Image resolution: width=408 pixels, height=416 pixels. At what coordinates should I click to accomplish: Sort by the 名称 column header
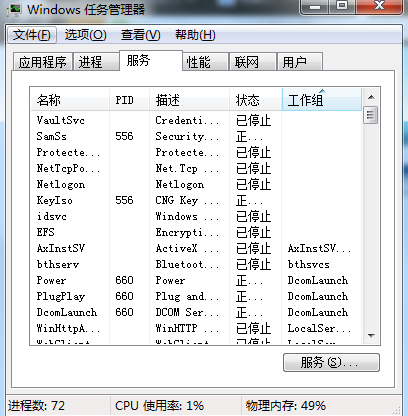70,100
